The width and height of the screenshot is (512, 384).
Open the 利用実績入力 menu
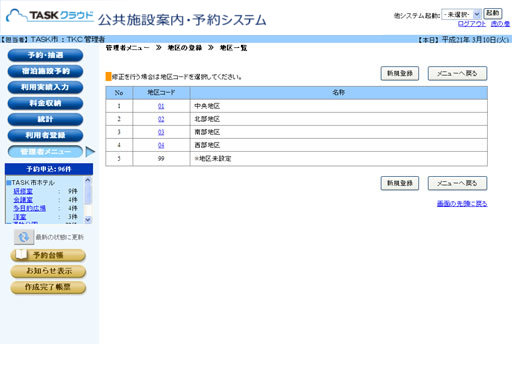coord(45,87)
